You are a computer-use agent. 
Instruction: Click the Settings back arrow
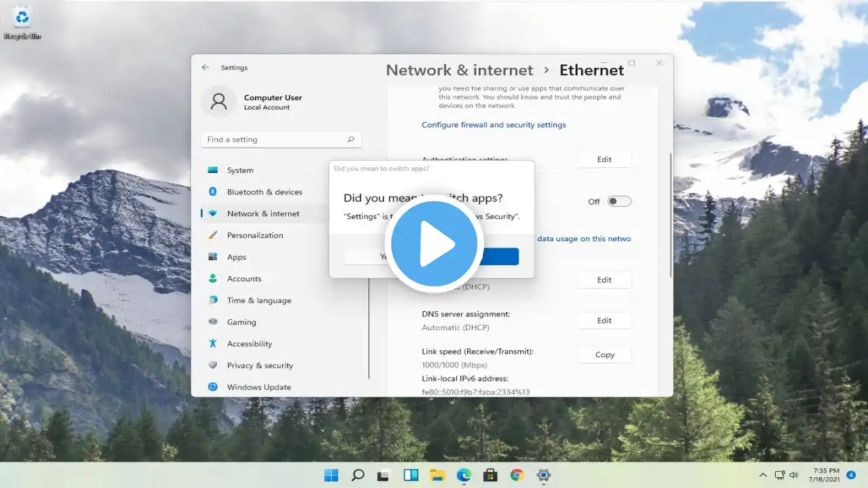tap(205, 68)
